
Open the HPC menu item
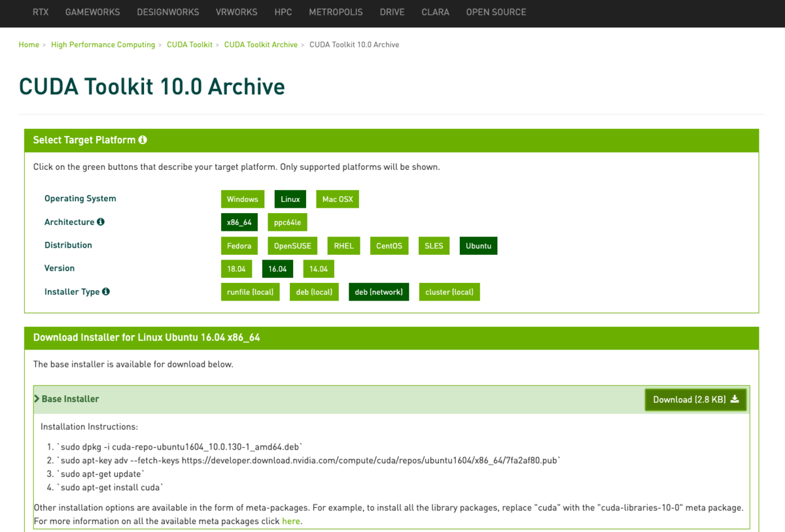[283, 12]
